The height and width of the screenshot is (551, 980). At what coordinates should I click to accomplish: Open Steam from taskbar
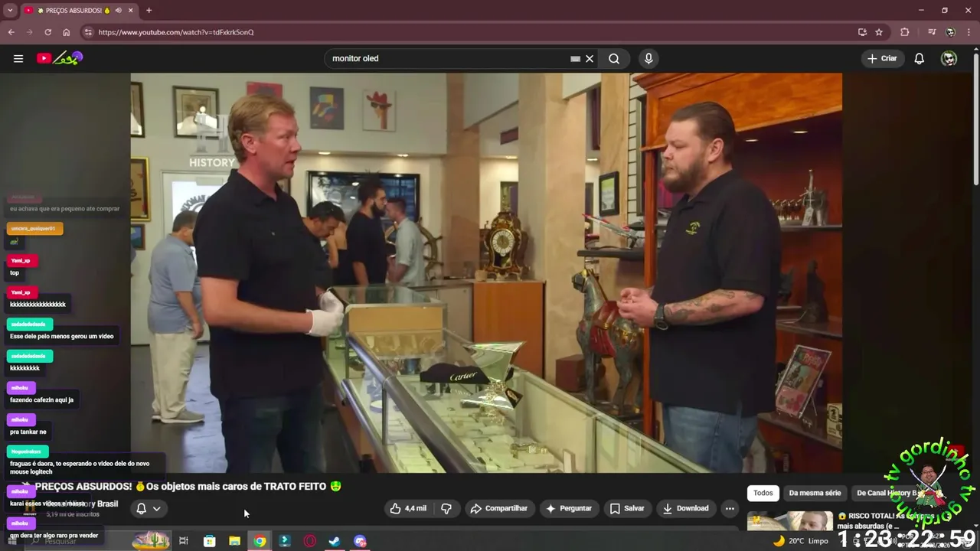click(335, 541)
